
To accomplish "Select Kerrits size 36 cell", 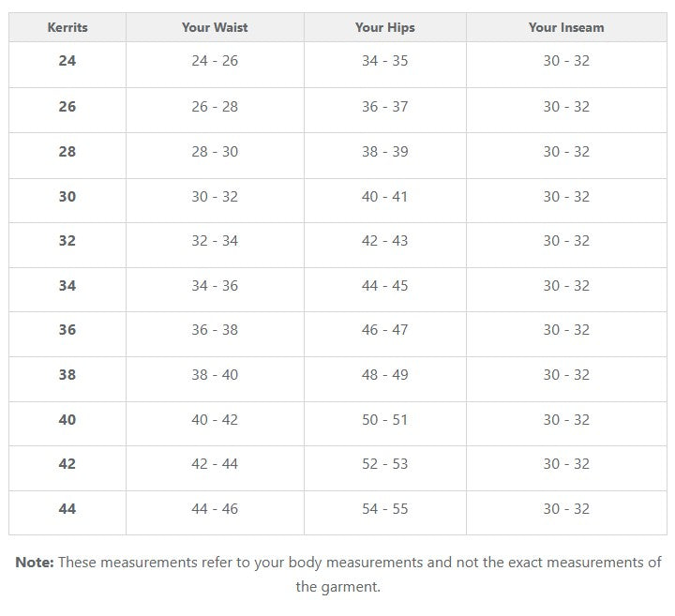I will (x=67, y=330).
